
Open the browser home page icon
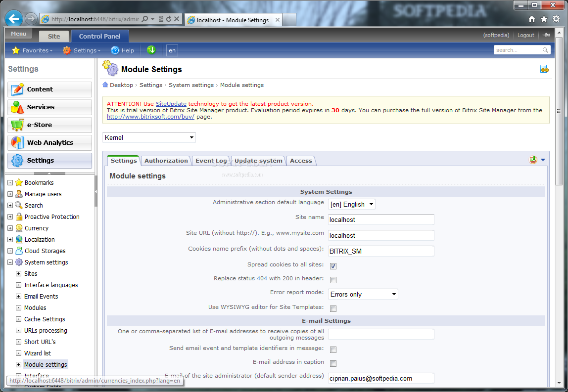tap(532, 19)
